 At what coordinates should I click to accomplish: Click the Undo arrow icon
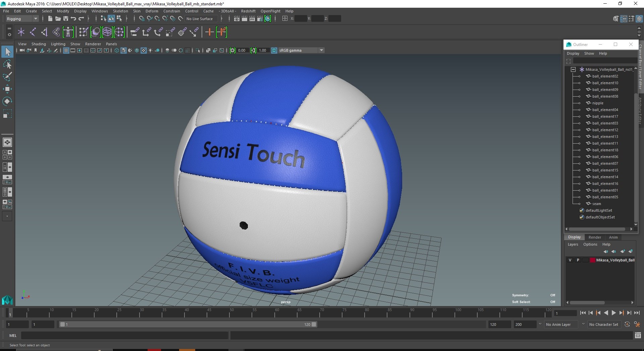tap(73, 19)
